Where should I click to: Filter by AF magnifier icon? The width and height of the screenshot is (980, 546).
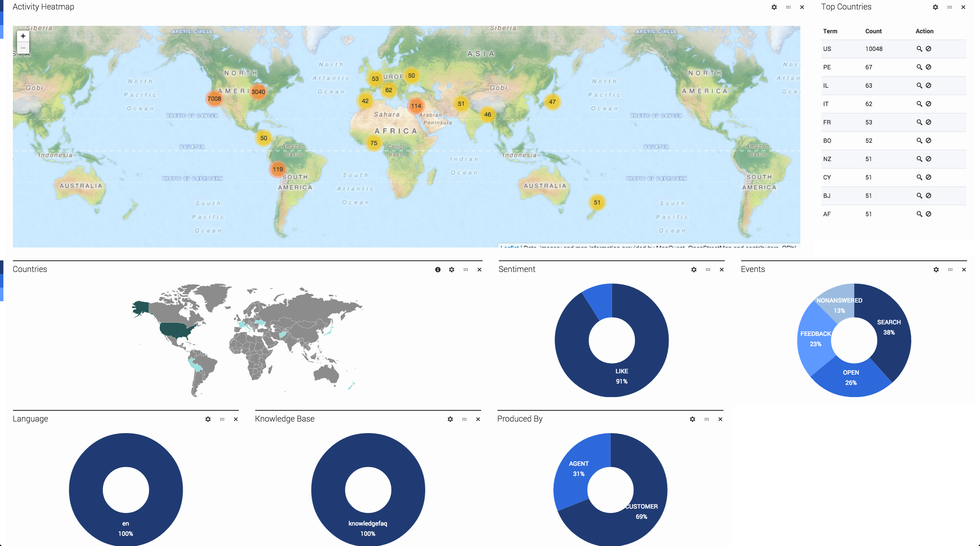click(x=919, y=214)
